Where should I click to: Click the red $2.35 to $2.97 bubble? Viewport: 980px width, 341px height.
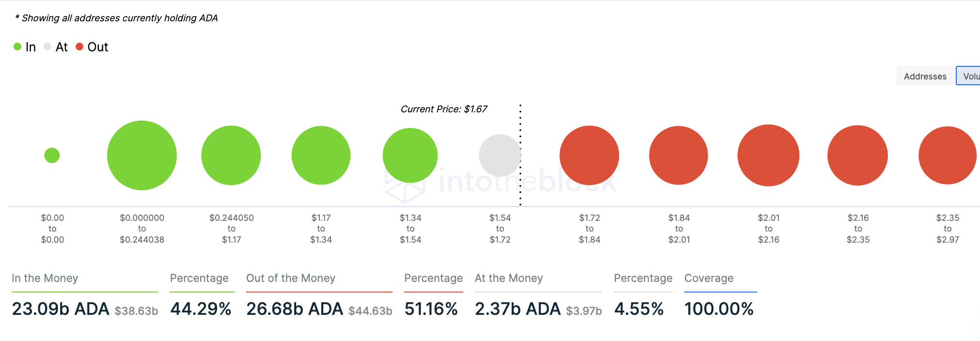pyautogui.click(x=947, y=155)
